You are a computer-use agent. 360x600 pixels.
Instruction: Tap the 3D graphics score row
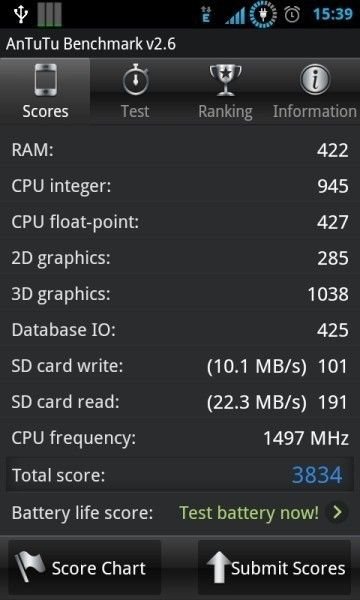click(180, 294)
